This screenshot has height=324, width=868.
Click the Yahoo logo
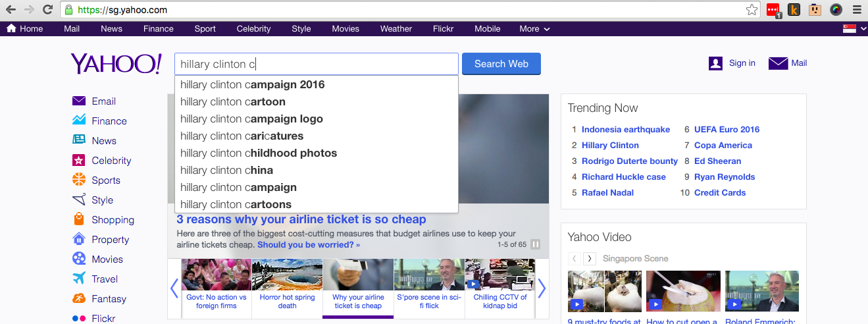(x=116, y=64)
